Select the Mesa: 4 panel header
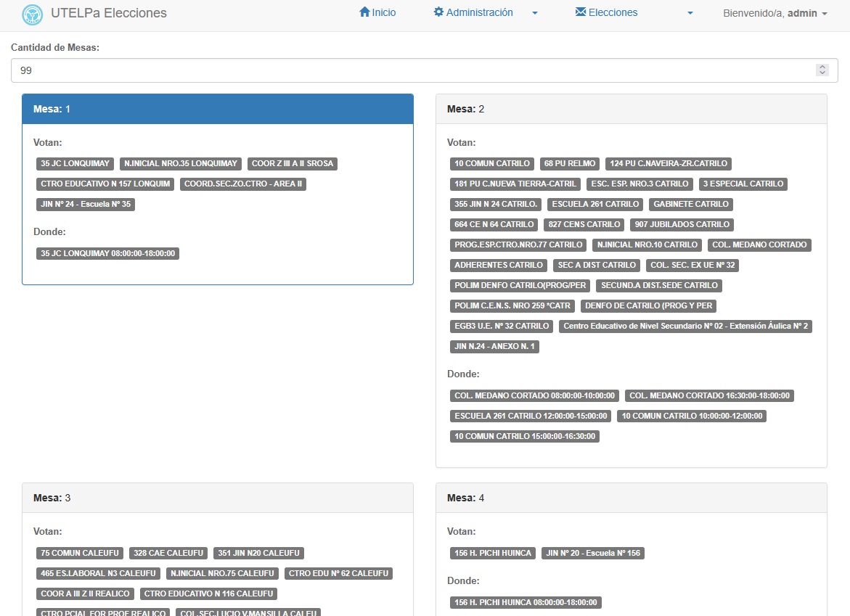The image size is (850, 616). point(631,498)
